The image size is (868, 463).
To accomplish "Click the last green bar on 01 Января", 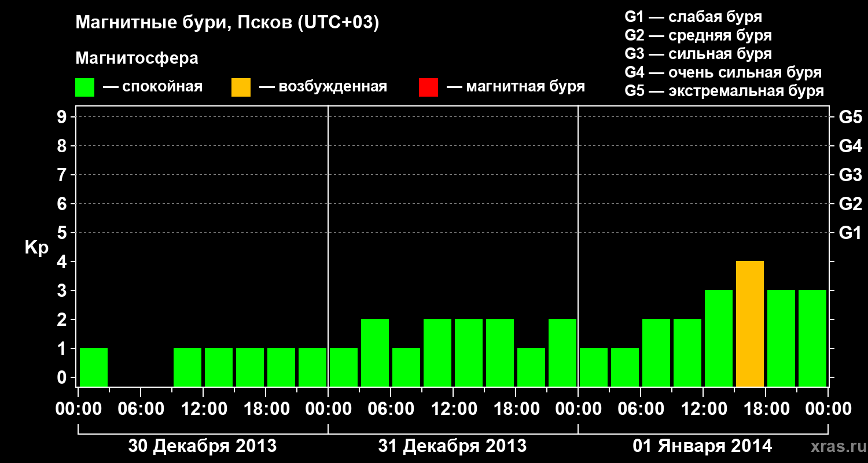I will [x=812, y=338].
